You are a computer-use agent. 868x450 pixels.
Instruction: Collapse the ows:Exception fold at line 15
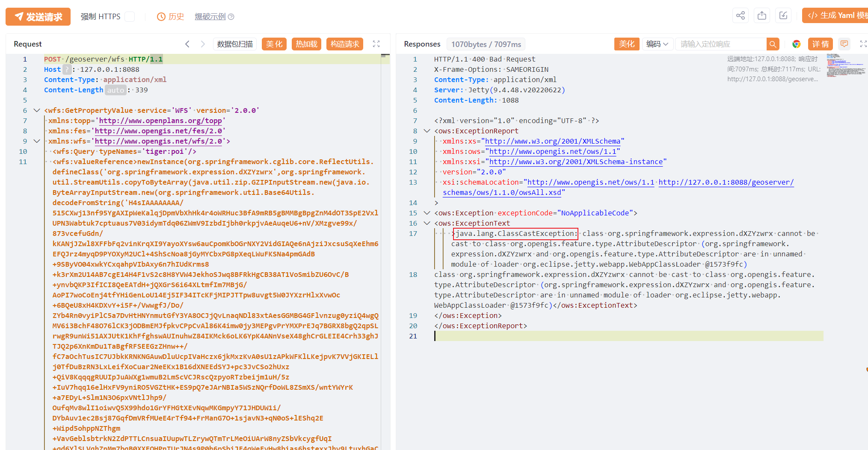pyautogui.click(x=427, y=213)
